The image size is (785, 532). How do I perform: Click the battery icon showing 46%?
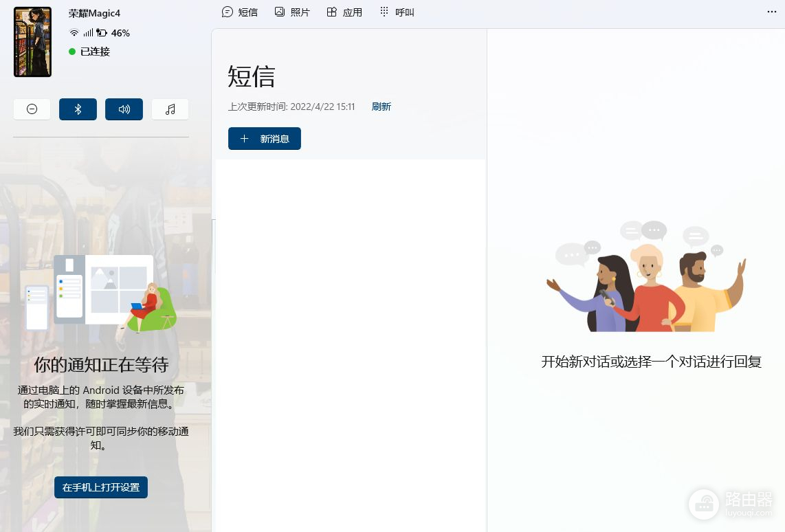point(102,33)
